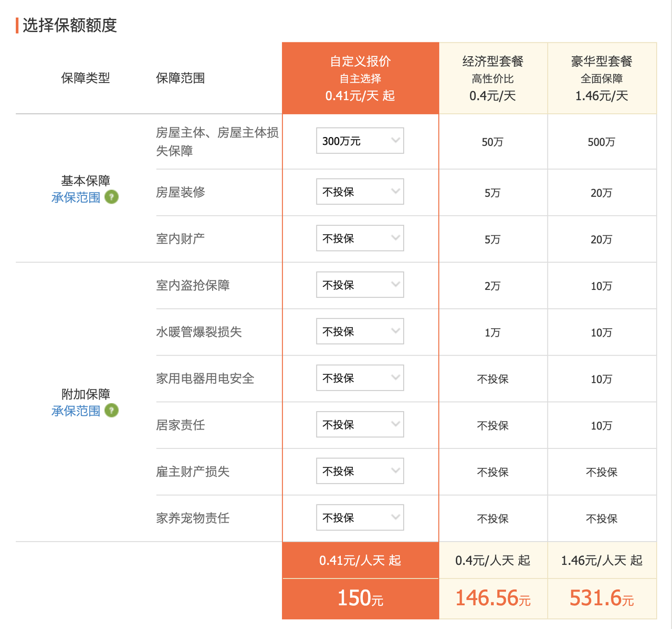The image size is (672, 629).
Task: Open the 水暖管爆裂损失 amount dropdown
Action: [x=360, y=331]
